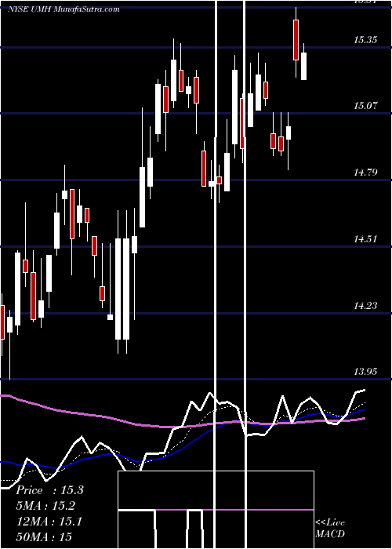Click the NYSE UMH MunafaSutra.com title
The image size is (392, 549).
(x=64, y=9)
